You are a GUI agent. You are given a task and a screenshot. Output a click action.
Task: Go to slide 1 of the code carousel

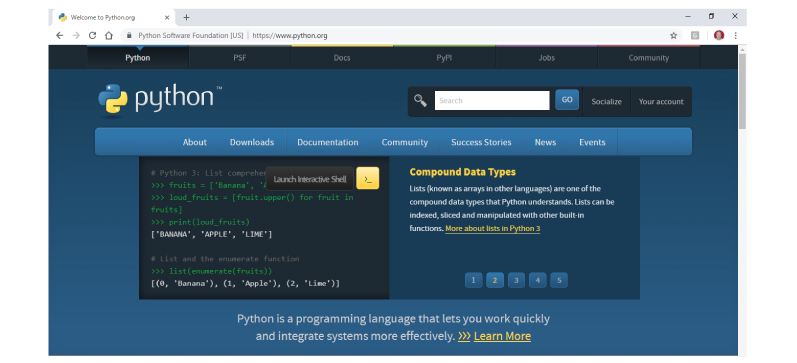[x=473, y=280]
